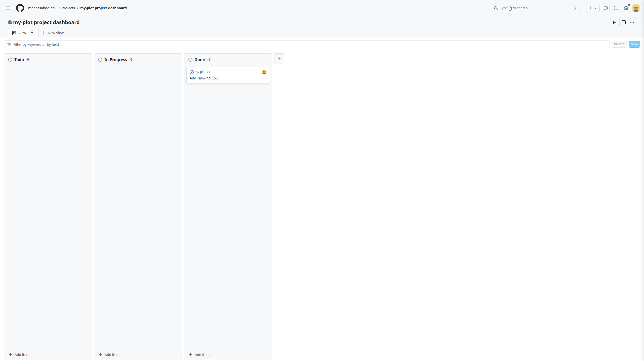Select the In Progress status circle

tap(100, 60)
